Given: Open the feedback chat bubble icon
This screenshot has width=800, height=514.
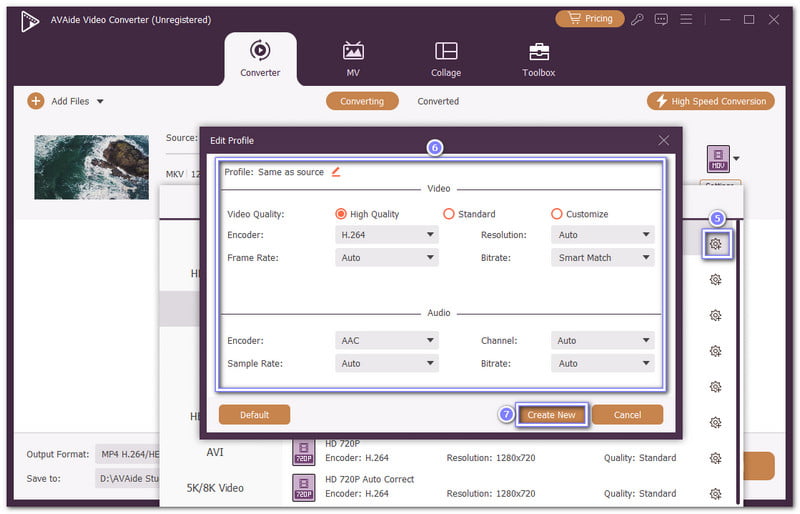Looking at the screenshot, I should [661, 20].
